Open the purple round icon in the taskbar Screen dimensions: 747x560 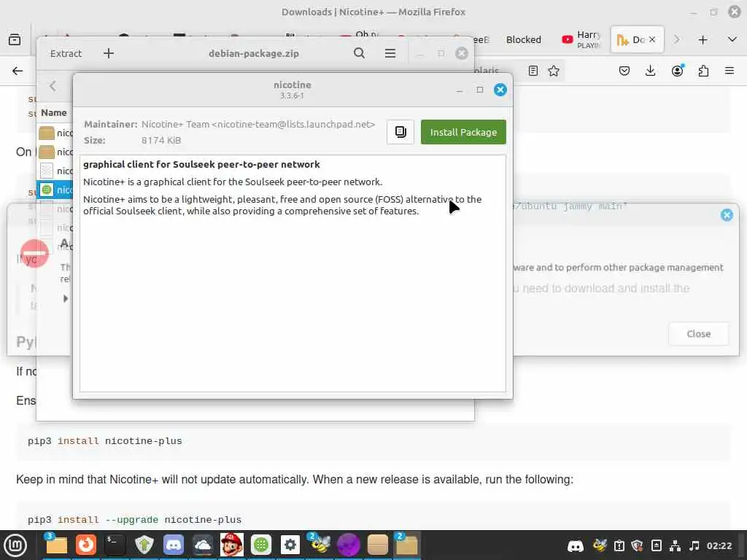click(349, 545)
